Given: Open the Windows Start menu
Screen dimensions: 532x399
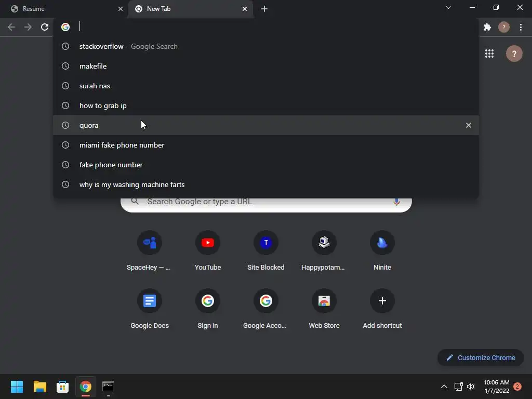Looking at the screenshot, I should (17, 387).
